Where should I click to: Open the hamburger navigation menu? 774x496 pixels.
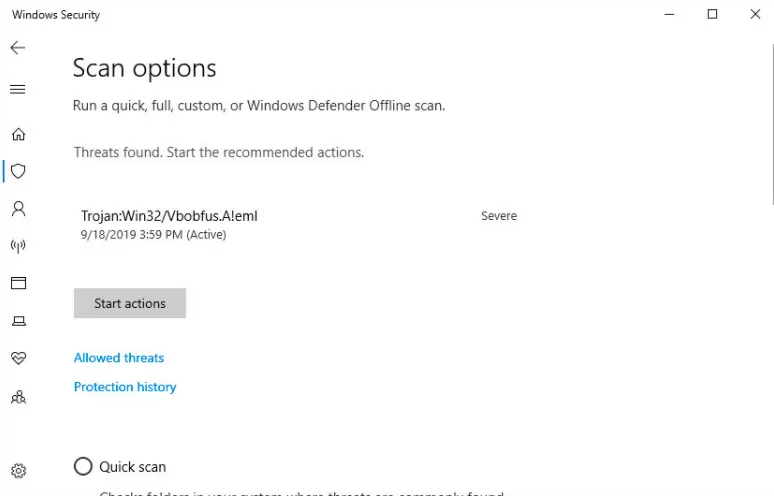tap(18, 89)
